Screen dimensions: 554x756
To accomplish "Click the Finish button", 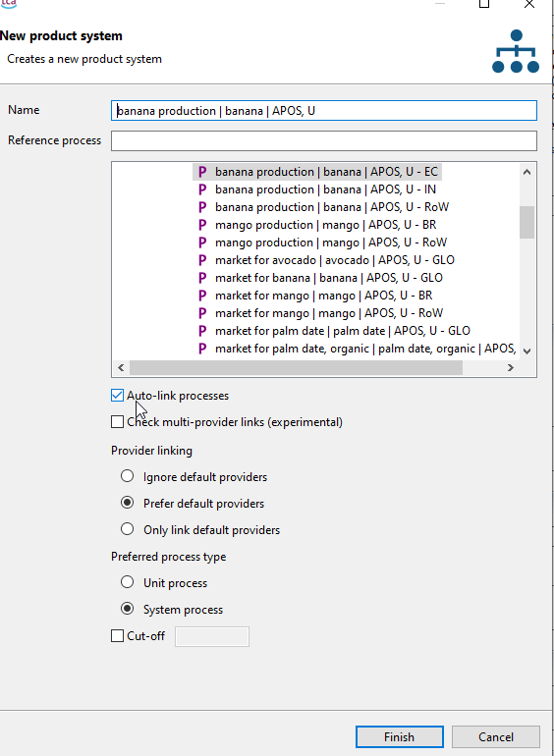I will 399,736.
